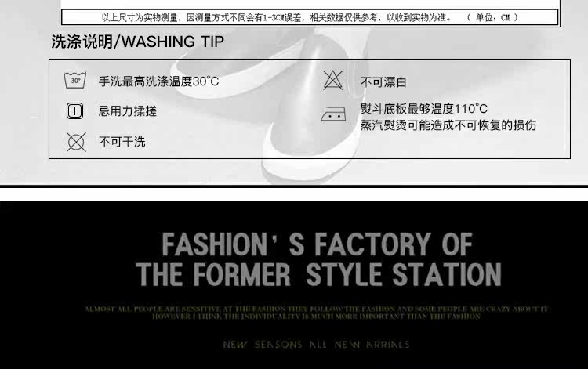This screenshot has width=588, height=369.
Task: Click HOWEVER I THINK THE INDIVIDUALITY line
Action: (x=316, y=317)
